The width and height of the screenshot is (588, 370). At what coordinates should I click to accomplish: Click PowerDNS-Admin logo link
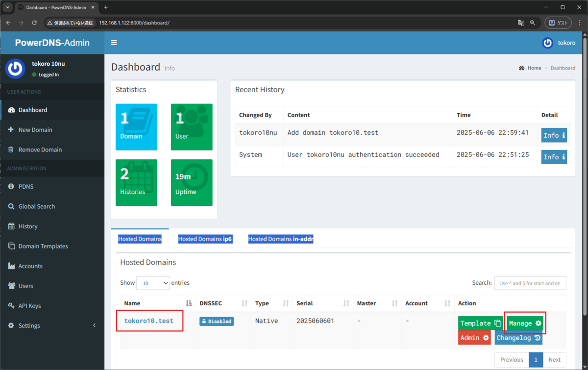click(x=52, y=43)
